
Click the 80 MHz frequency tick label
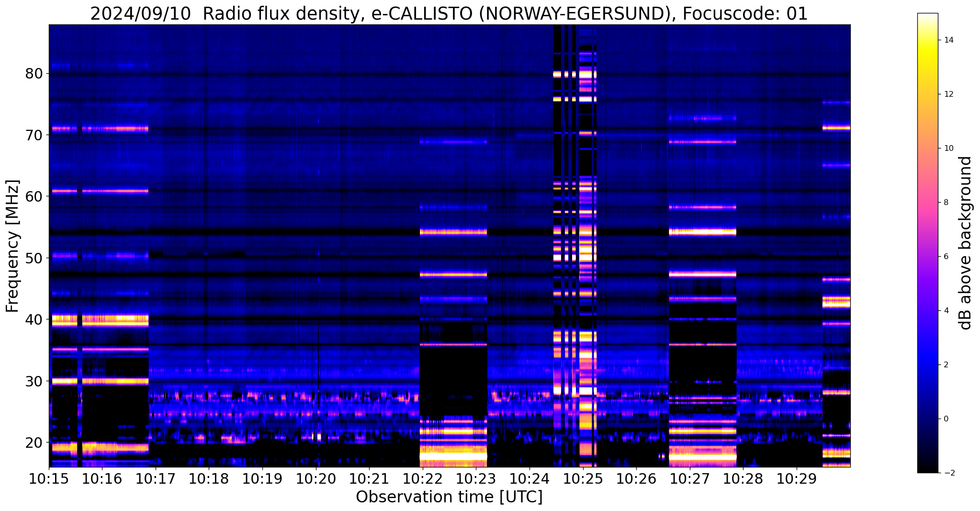[34, 74]
